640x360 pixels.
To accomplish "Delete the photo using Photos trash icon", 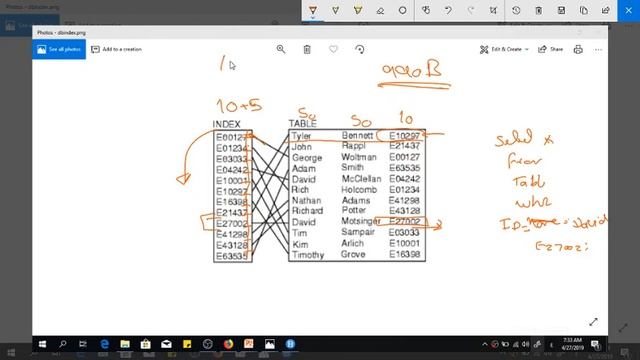I will (307, 49).
